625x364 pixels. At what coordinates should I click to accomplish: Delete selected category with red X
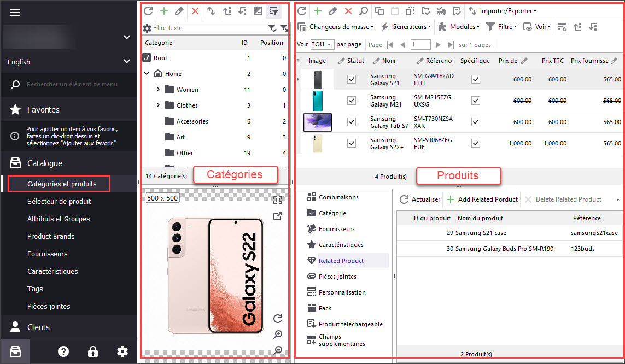[x=195, y=11]
